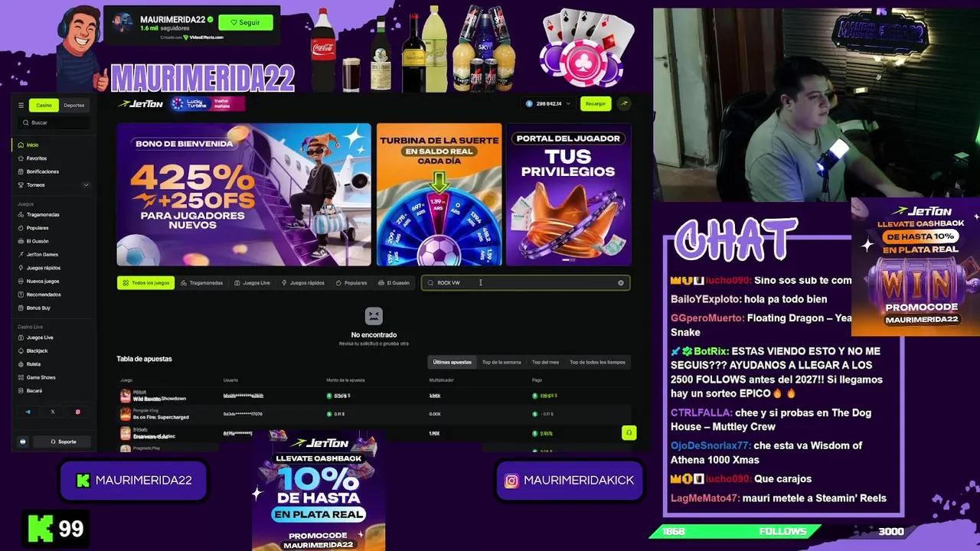The width and height of the screenshot is (980, 551).
Task: Click the Game Shows icon
Action: [21, 377]
